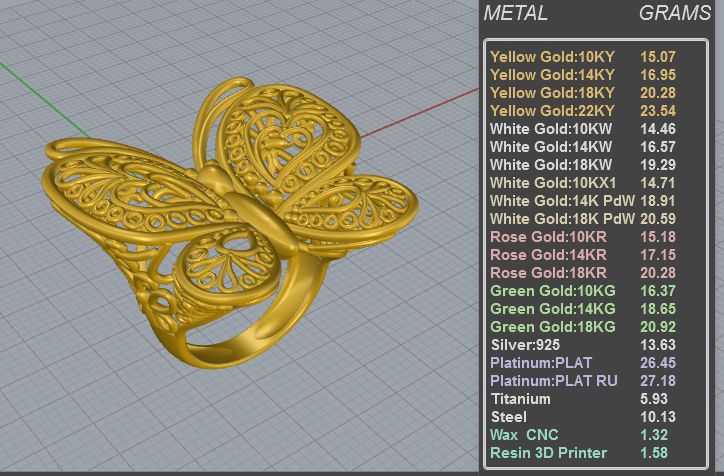
Task: Select the Silver:925 row label
Action: tap(525, 345)
